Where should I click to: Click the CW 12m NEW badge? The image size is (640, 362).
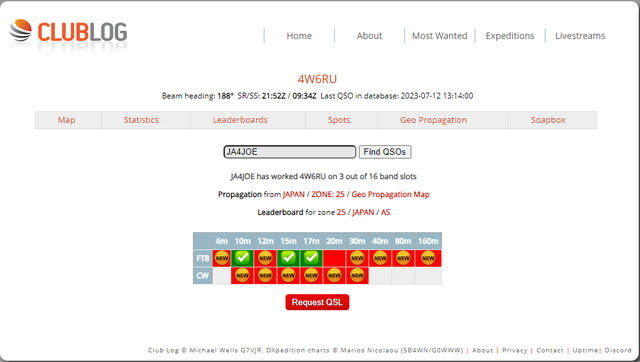[x=265, y=275]
